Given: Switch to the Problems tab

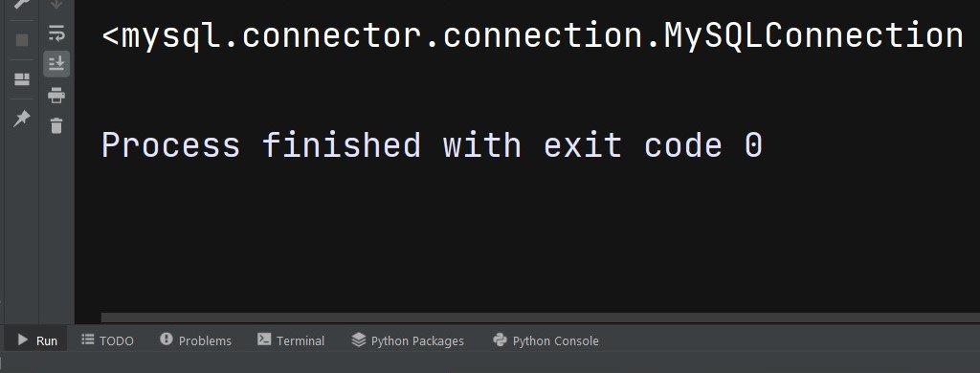Looking at the screenshot, I should [x=195, y=340].
